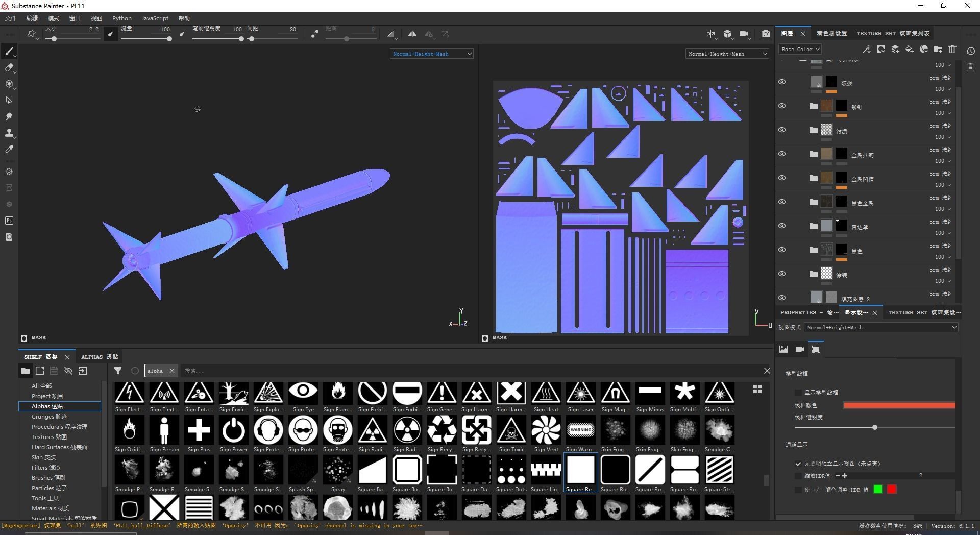Screen dimensions: 980x535
Task: Select the Brushes 笔刷 shelf category
Action: (x=48, y=478)
